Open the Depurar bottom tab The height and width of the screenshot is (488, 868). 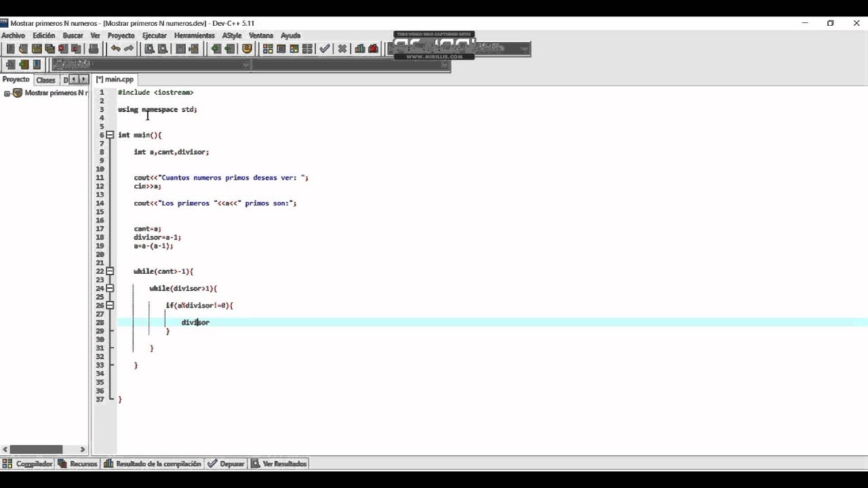coord(226,464)
